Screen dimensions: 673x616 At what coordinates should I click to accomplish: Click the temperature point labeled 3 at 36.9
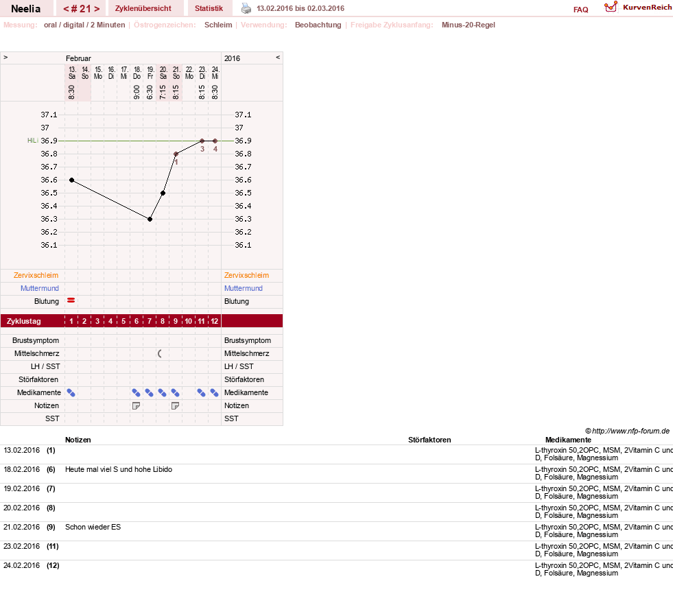202,141
